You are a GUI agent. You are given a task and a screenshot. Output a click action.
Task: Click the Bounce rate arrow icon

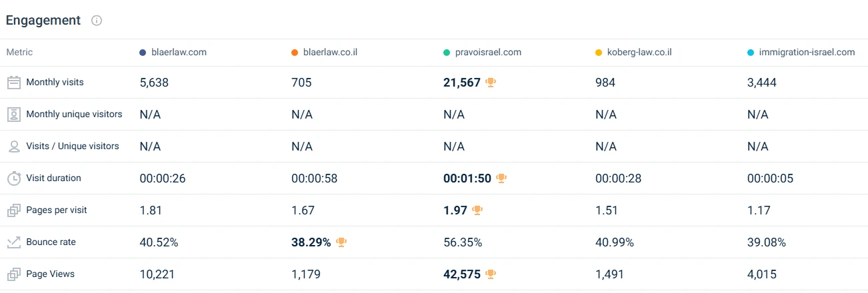(14, 242)
